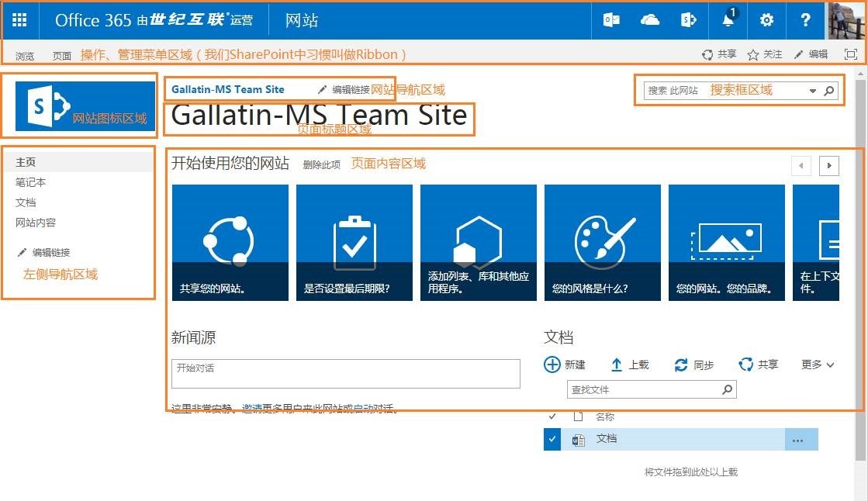
Task: Open Add lists, libraries and apps tile
Action: click(x=479, y=243)
